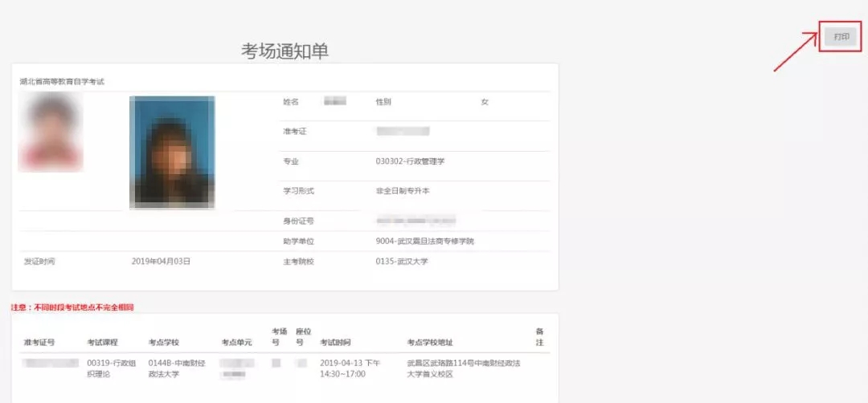Click the 主考院校 field label
This screenshot has height=403, width=868.
point(298,262)
